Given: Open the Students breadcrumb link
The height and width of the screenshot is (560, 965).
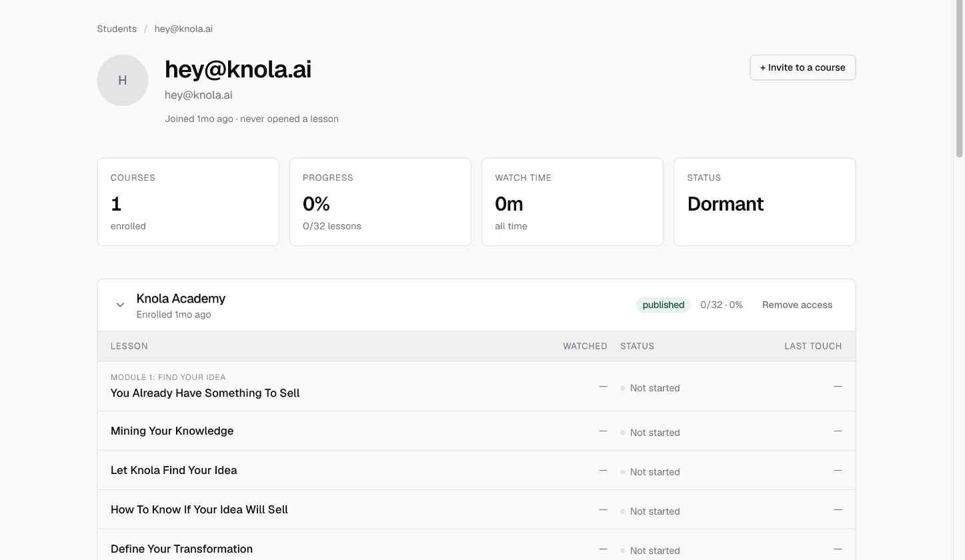Looking at the screenshot, I should (117, 29).
